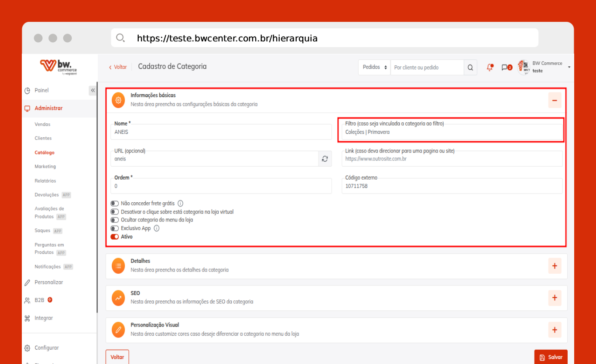Viewport: 596px width, 364px height.
Task: Click the Código externo input field
Action: [x=452, y=186]
